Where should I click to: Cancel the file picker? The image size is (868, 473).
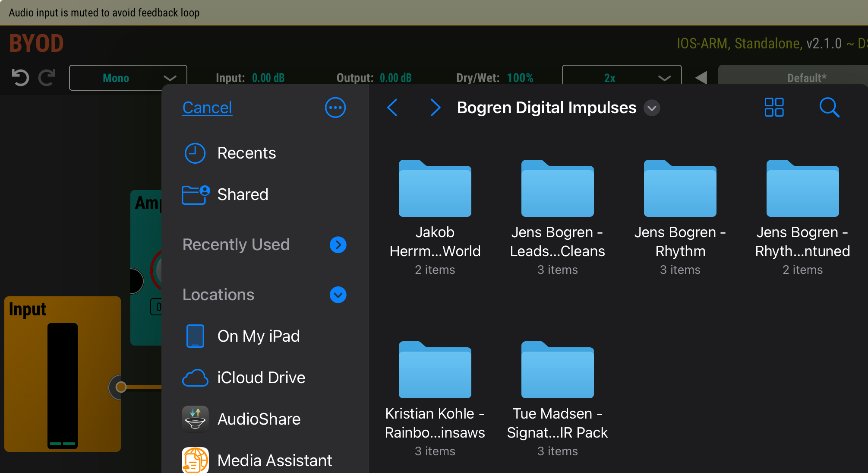tap(207, 108)
